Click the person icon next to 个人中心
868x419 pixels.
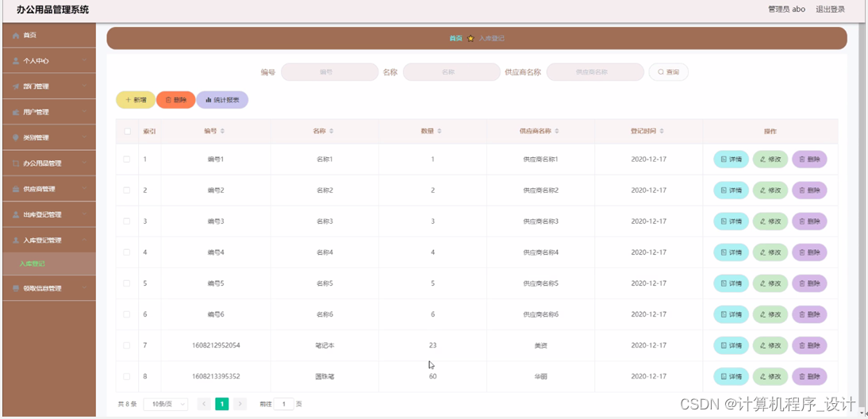tap(16, 61)
